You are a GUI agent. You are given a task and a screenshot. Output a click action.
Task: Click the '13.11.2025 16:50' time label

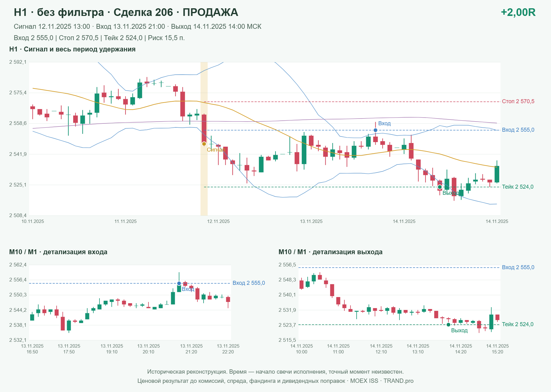(x=32, y=349)
